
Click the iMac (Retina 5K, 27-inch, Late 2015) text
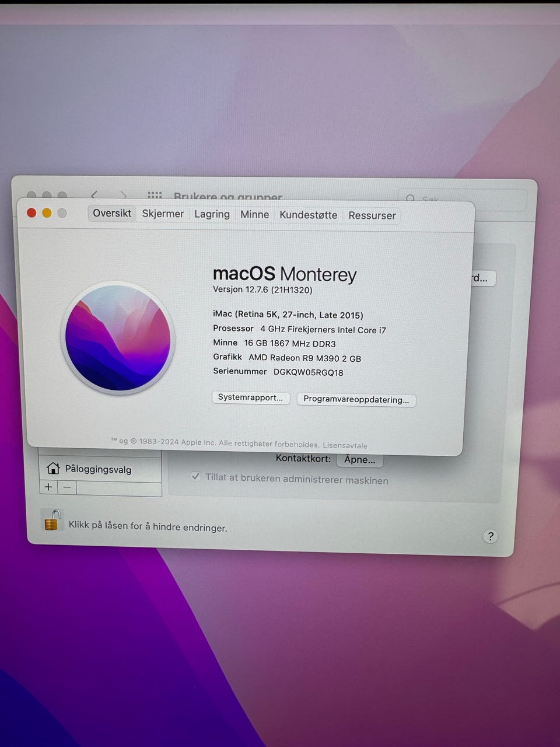[x=288, y=315]
